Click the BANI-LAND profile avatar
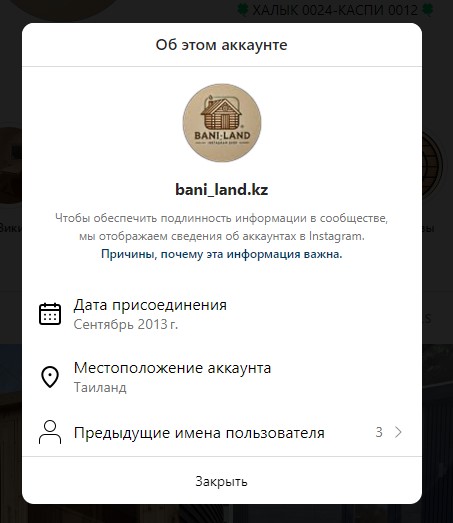Viewport: 453px width, 523px height. click(222, 123)
